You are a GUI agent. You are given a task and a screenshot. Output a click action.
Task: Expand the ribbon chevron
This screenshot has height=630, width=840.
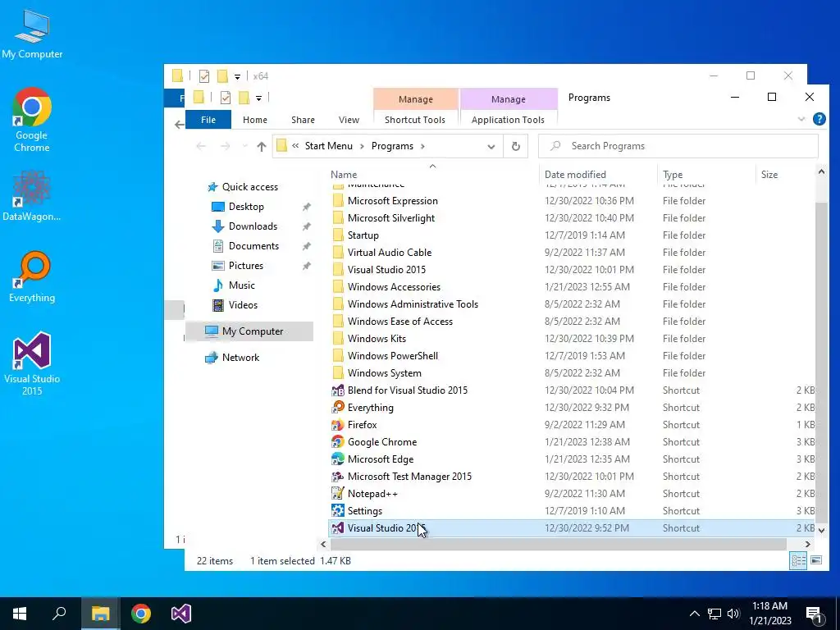801,119
